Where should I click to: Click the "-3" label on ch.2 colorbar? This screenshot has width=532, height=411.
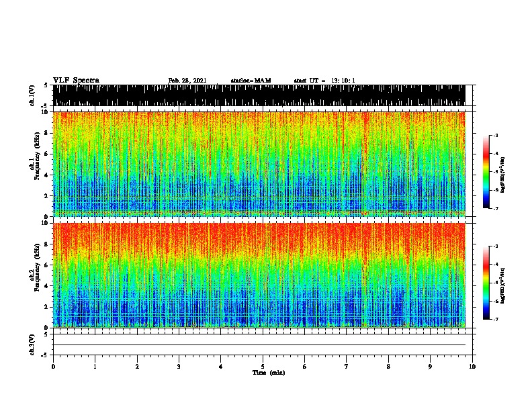coord(495,246)
